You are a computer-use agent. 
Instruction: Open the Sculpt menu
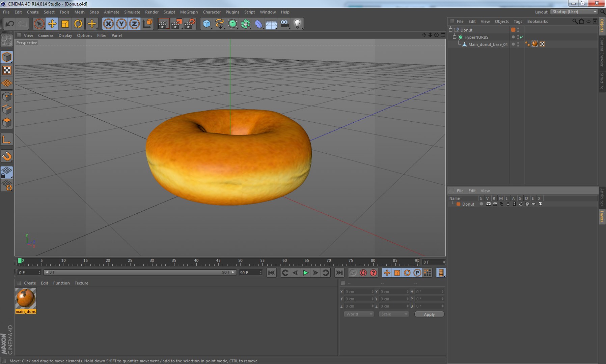pos(169,12)
